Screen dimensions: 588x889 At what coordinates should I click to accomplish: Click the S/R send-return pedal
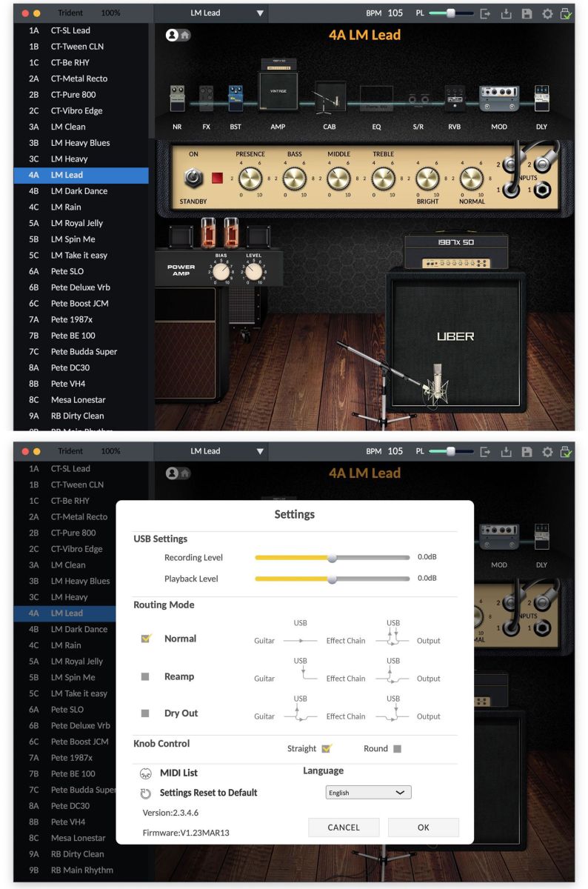click(418, 99)
